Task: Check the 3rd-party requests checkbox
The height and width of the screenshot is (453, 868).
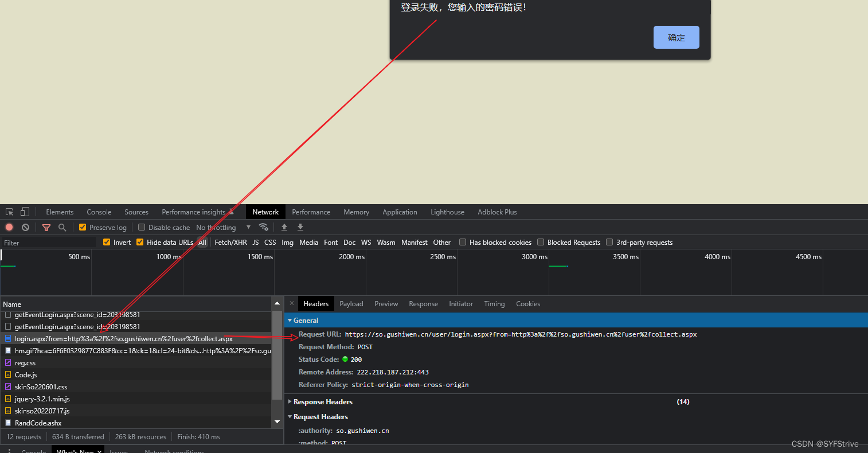Action: tap(609, 242)
